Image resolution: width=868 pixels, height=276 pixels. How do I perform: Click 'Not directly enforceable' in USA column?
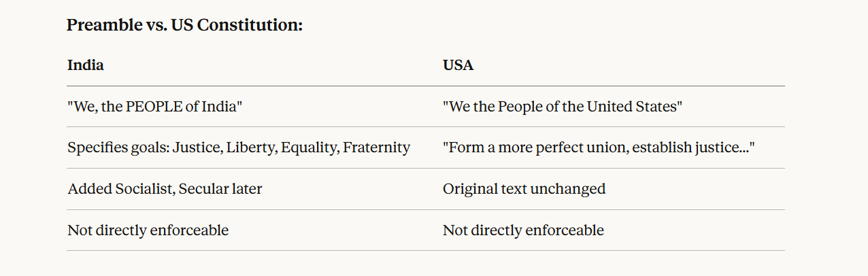coord(523,230)
